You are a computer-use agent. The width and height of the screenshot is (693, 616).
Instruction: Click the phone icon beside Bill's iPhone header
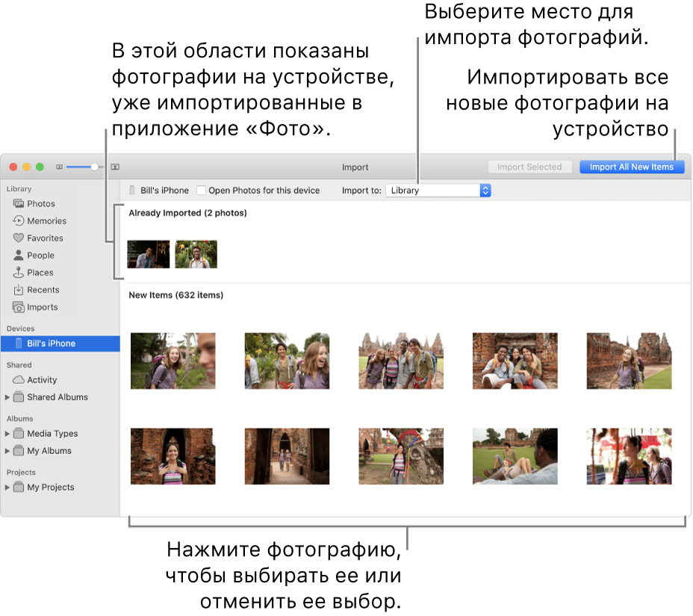click(131, 190)
